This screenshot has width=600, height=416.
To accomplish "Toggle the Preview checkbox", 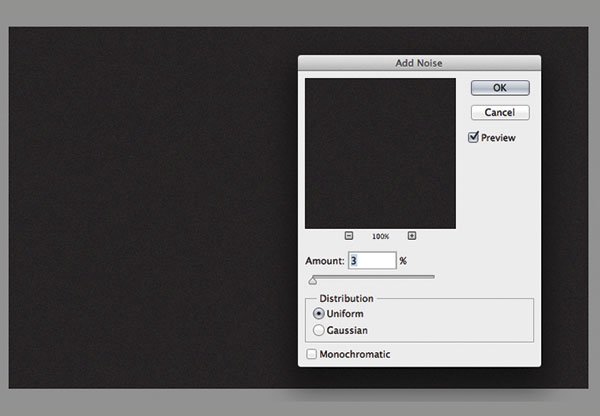I will [x=474, y=137].
